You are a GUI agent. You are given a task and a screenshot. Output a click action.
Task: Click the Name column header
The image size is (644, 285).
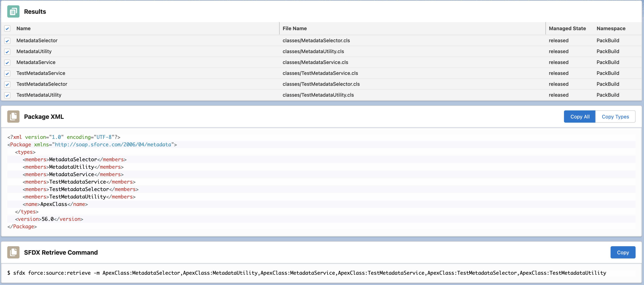23,28
